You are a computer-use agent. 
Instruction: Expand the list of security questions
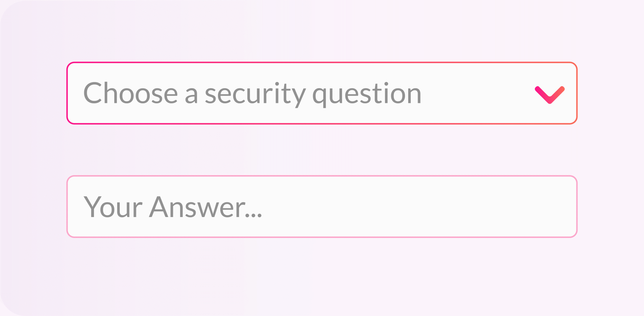(x=322, y=93)
